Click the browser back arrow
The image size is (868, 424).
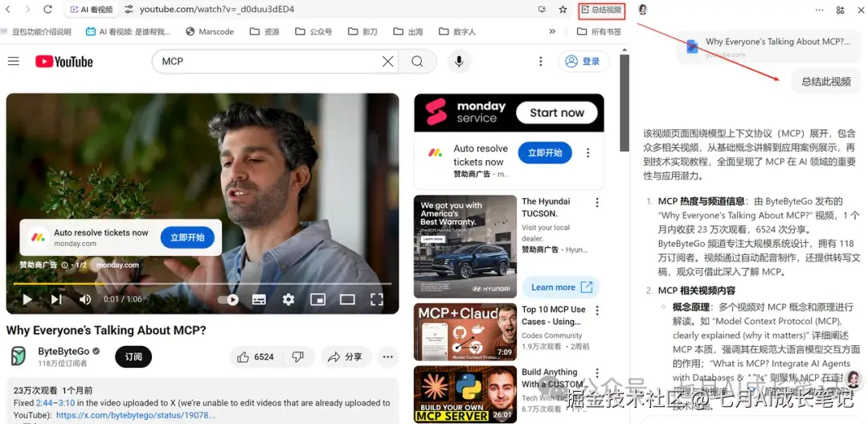8,10
